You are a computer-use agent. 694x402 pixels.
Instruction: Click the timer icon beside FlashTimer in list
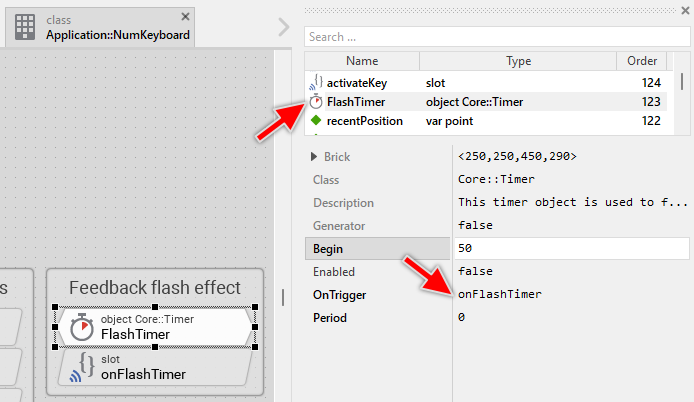[x=316, y=101]
